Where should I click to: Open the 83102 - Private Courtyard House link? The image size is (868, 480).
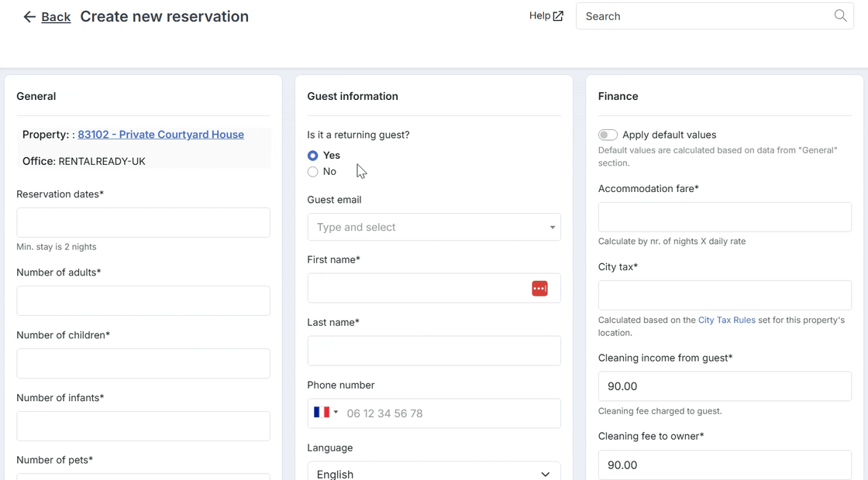(160, 135)
